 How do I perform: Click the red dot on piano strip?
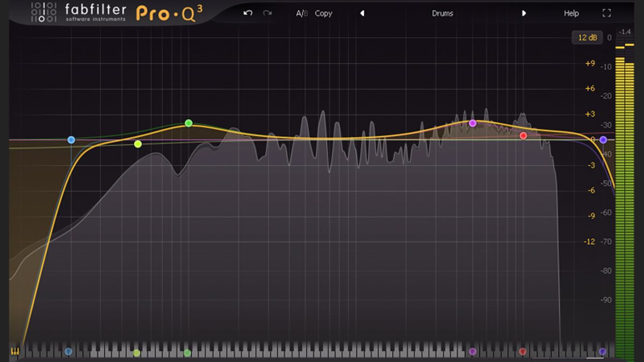(523, 352)
